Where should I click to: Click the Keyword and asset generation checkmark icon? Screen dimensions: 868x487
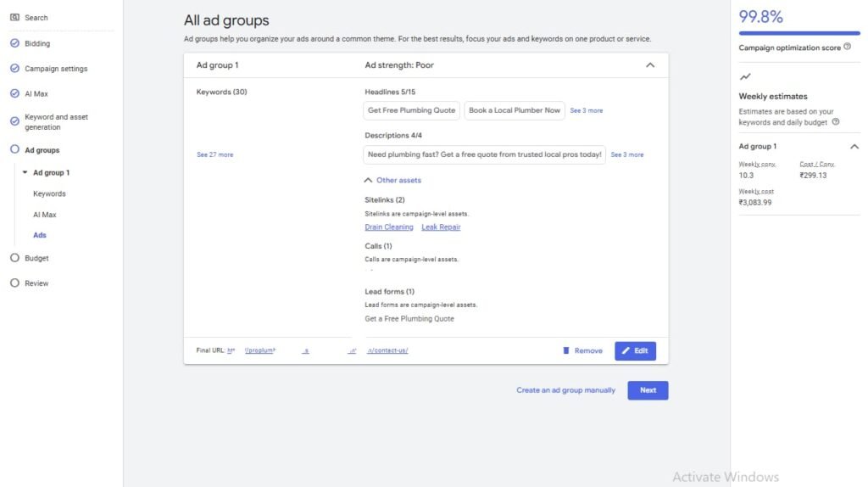point(15,121)
